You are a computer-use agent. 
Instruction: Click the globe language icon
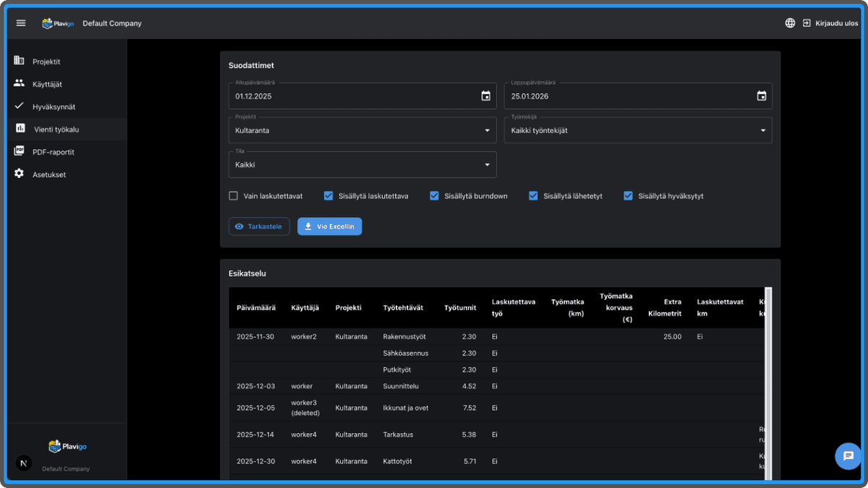[790, 23]
